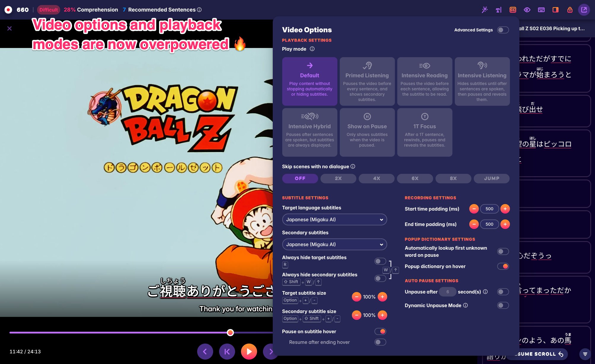Click info icon beside Dynamic Unpause Mode
The image size is (595, 364).
click(x=465, y=305)
